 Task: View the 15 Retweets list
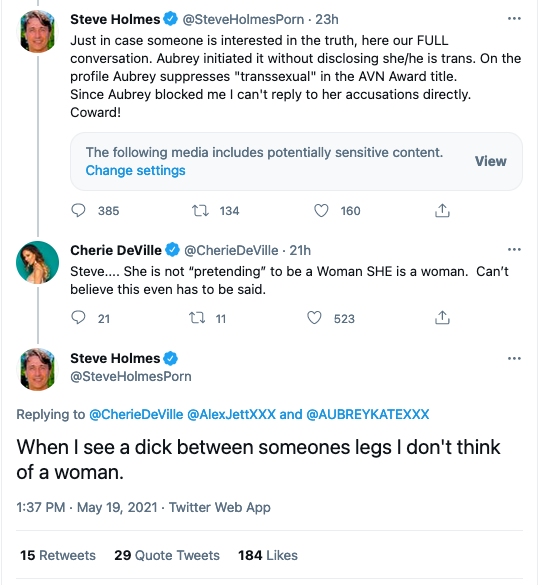(58, 555)
